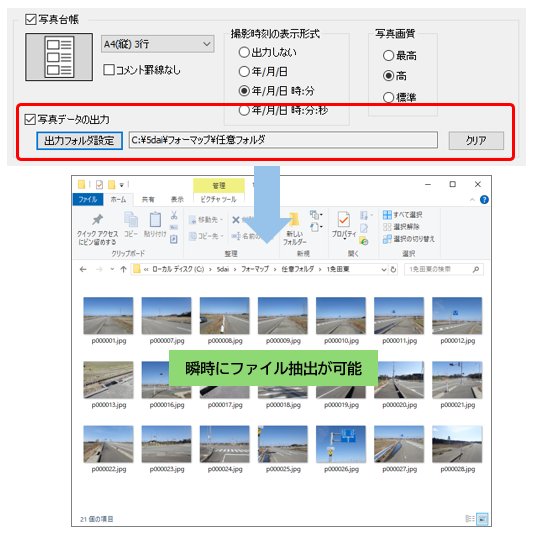The width and height of the screenshot is (533, 536).
Task: Click the New Folder icon
Action: pos(294,220)
